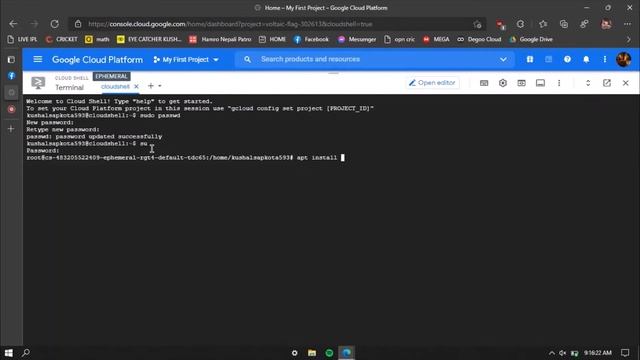Click the session information monitor icon
The image size is (640, 360).
pyautogui.click(x=540, y=83)
